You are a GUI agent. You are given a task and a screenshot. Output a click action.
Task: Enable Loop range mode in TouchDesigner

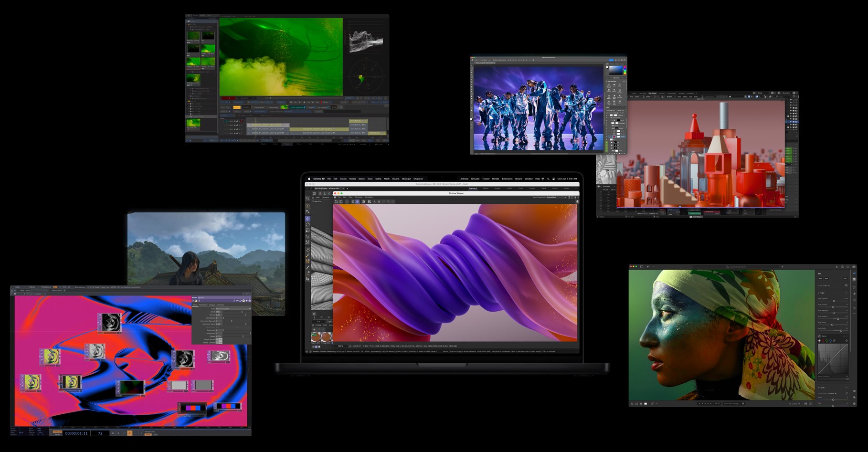(x=148, y=435)
